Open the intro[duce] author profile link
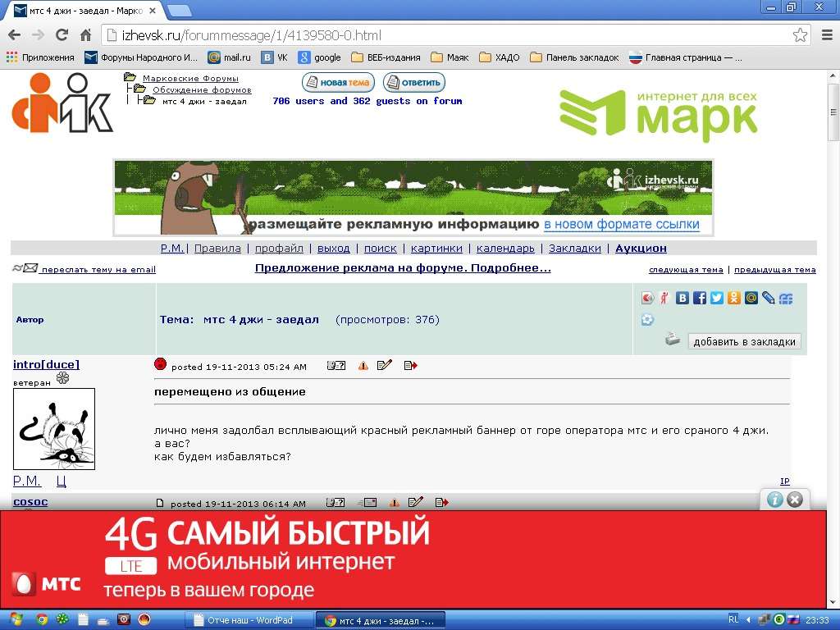This screenshot has height=630, width=840. pyautogui.click(x=46, y=365)
